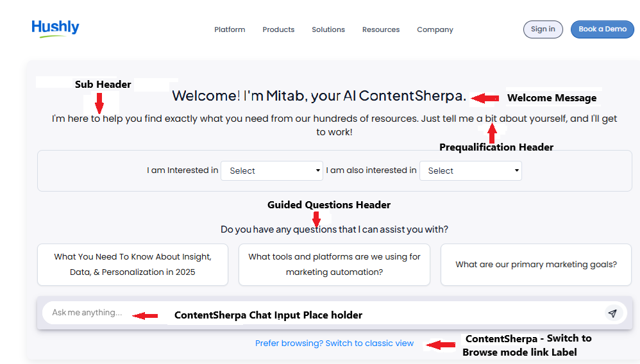Click the Sign in button
The width and height of the screenshot is (640, 364).
click(543, 29)
